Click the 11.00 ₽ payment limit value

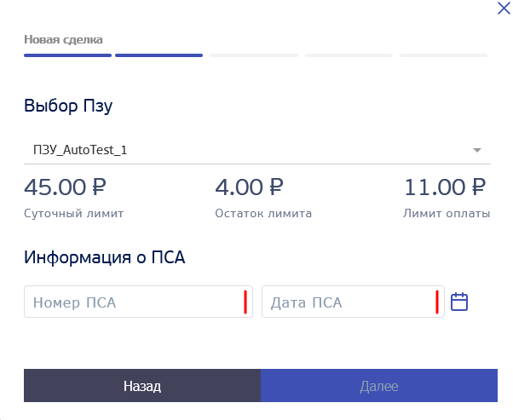[x=445, y=187]
